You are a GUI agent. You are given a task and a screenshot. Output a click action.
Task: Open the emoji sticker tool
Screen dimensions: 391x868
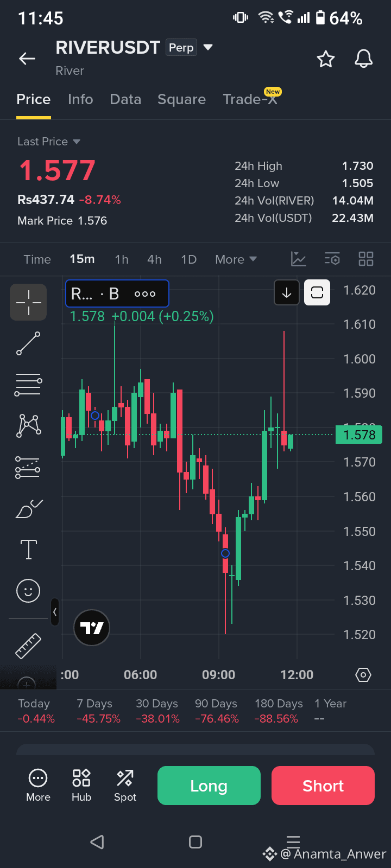[28, 590]
